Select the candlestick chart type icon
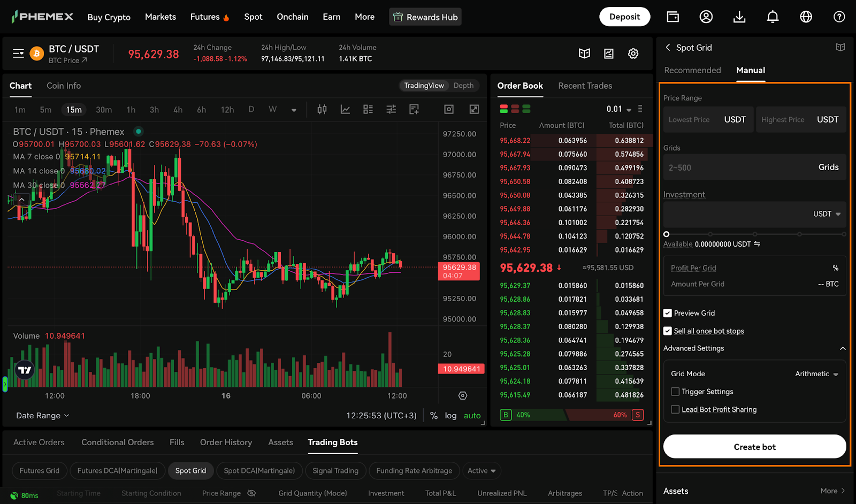 click(322, 109)
